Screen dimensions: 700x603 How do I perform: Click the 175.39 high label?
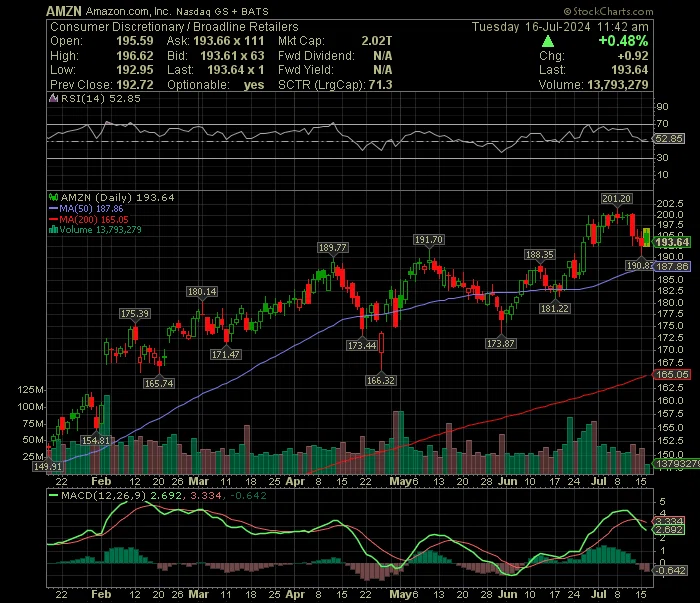click(x=134, y=313)
